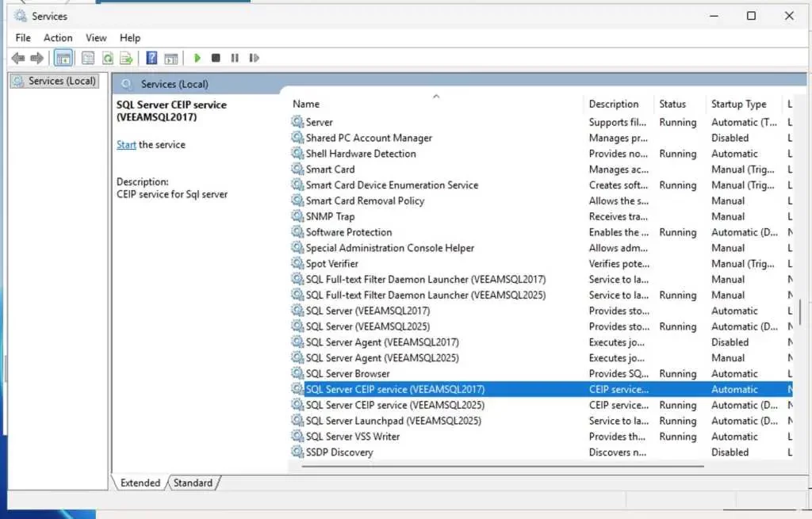The width and height of the screenshot is (812, 519).
Task: Toggle Show/Hide Console Tree icon
Action: tap(63, 58)
